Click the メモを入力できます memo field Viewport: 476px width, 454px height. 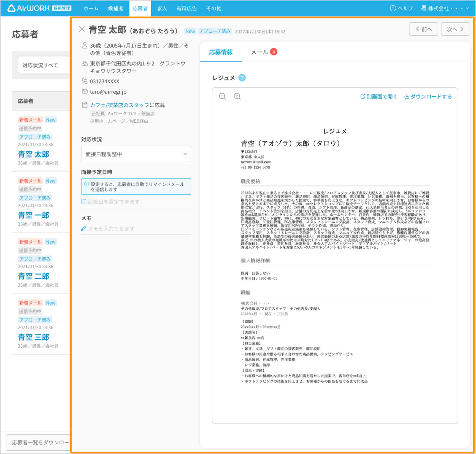(136, 229)
